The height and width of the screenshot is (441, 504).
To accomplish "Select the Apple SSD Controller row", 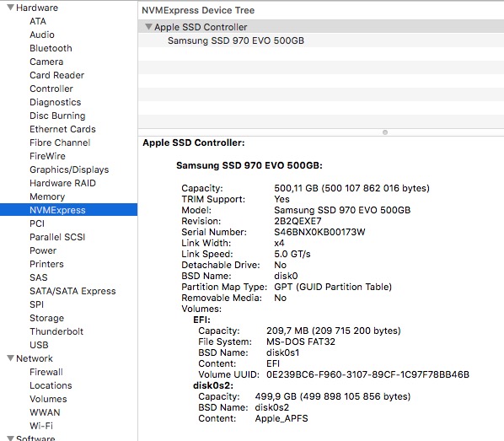I will (321, 27).
